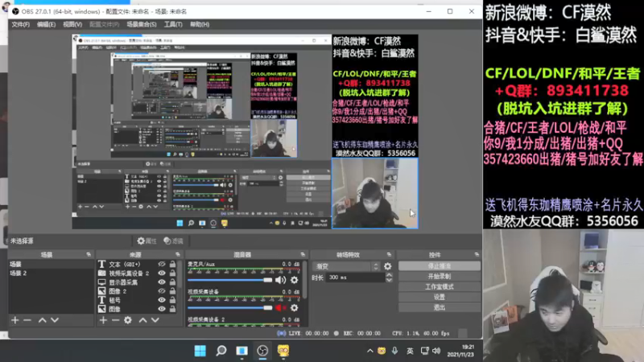The width and height of the screenshot is (644, 362).
Task: Show the hidden 图像 2 source
Action: point(162,291)
